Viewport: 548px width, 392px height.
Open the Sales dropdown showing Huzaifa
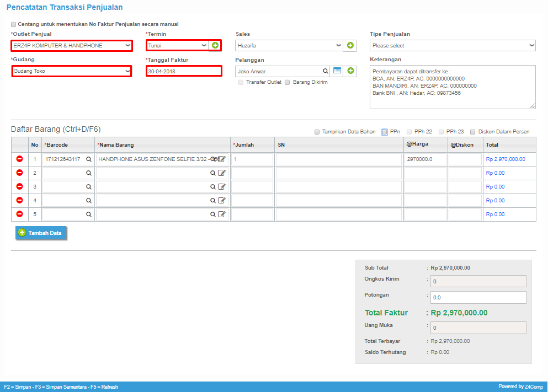289,46
